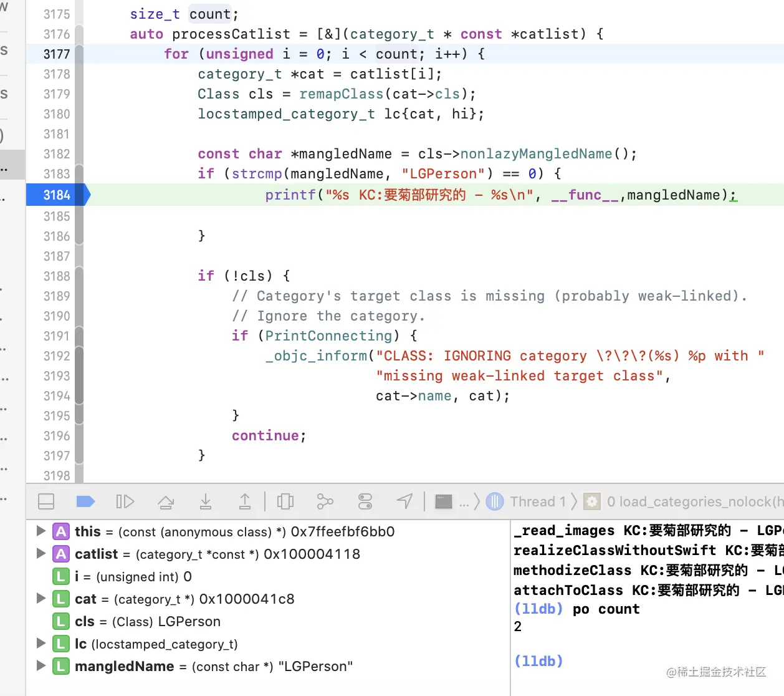
Task: Click the local variable icon next to mangledName
Action: coord(60,666)
